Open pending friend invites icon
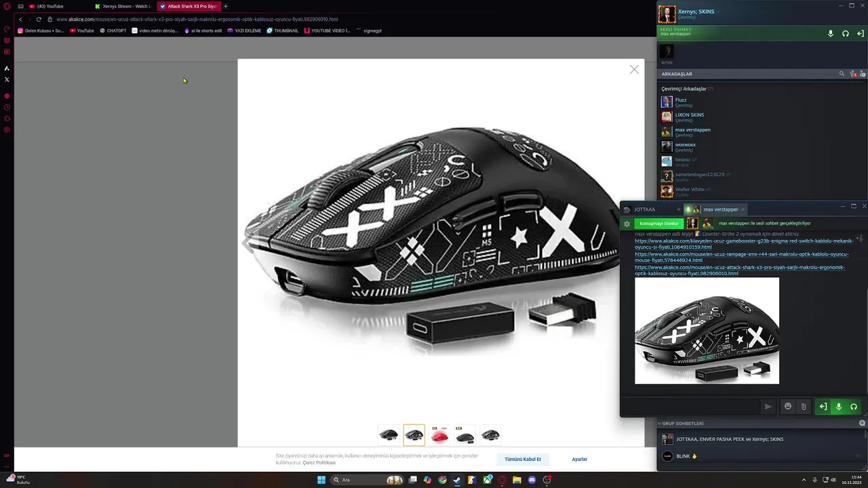This screenshot has height=488, width=868. [x=854, y=74]
